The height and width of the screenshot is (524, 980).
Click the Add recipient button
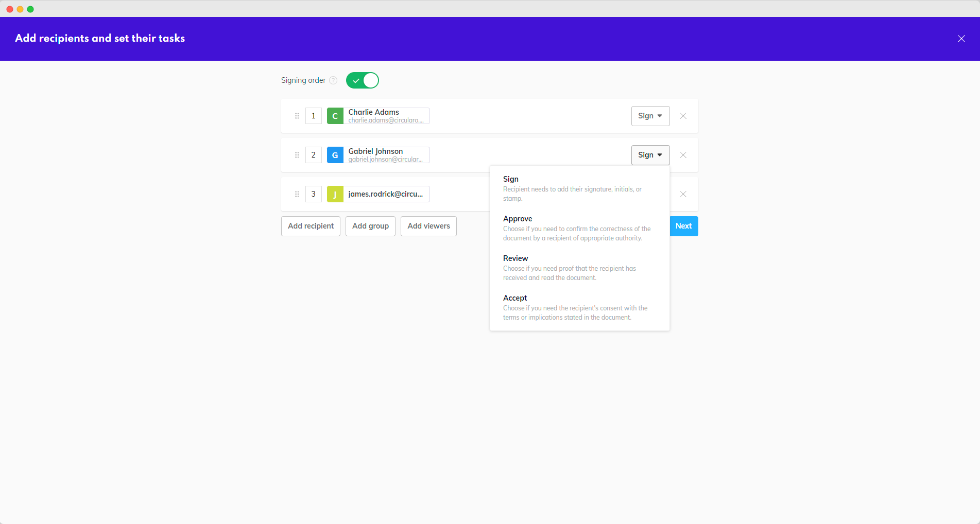(x=311, y=226)
